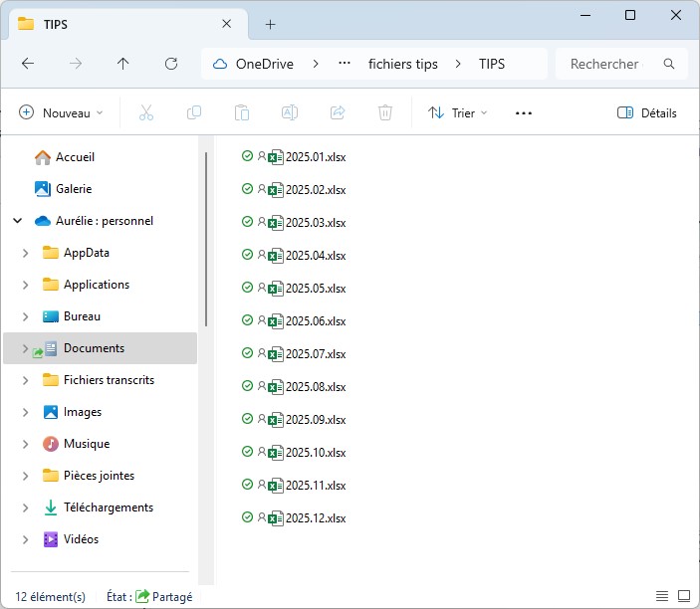Image resolution: width=700 pixels, height=609 pixels.
Task: Click the Rename toolbar icon
Action: click(x=290, y=112)
